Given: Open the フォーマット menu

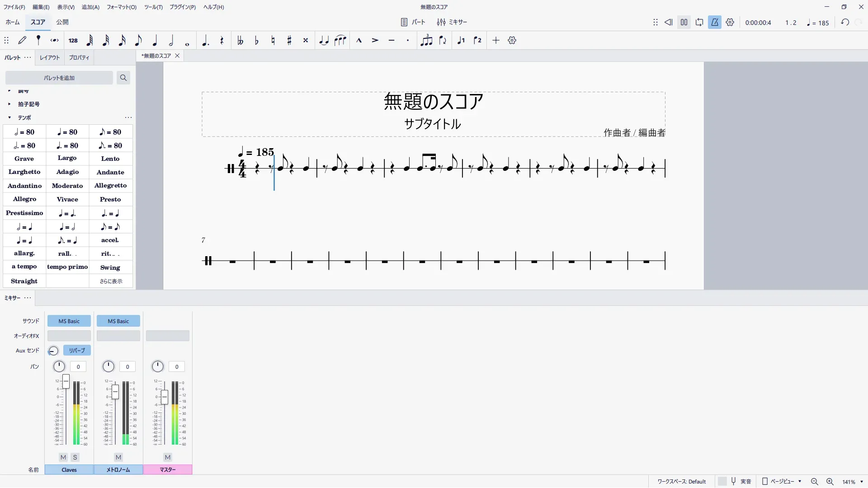Looking at the screenshot, I should click(121, 7).
